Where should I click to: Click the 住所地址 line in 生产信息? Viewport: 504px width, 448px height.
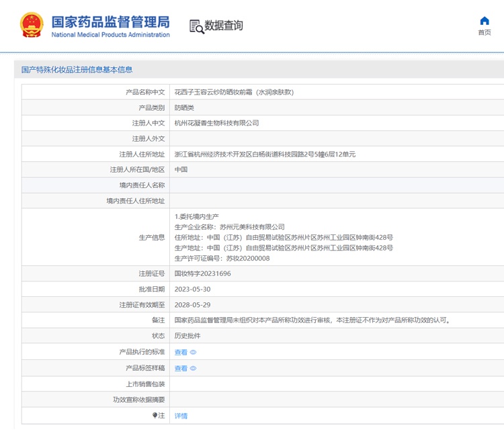(284, 238)
